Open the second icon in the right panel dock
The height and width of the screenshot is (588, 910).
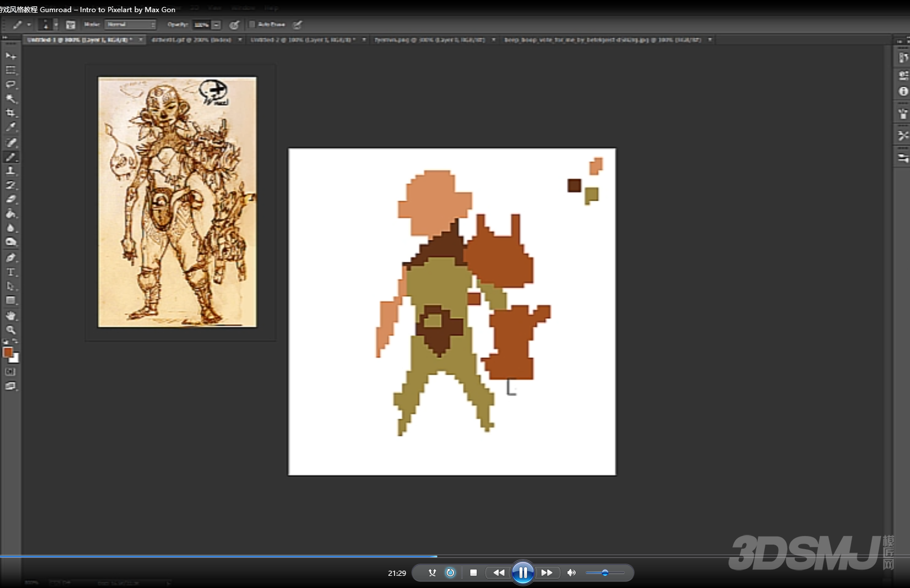(903, 76)
